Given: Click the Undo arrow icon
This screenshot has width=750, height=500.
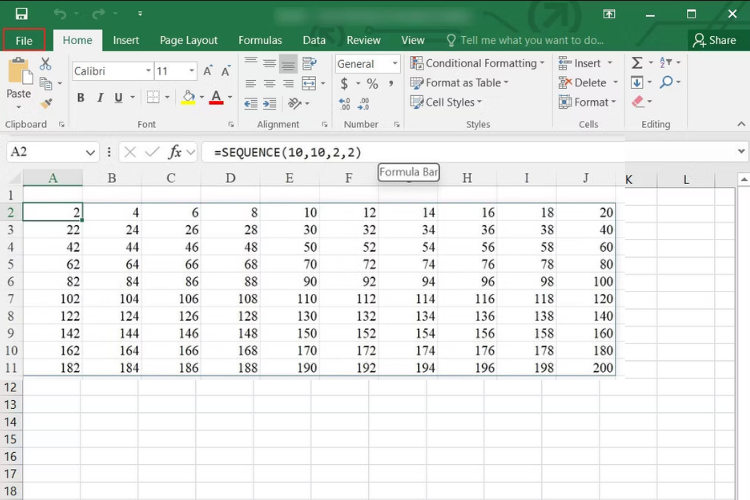Looking at the screenshot, I should (60, 14).
